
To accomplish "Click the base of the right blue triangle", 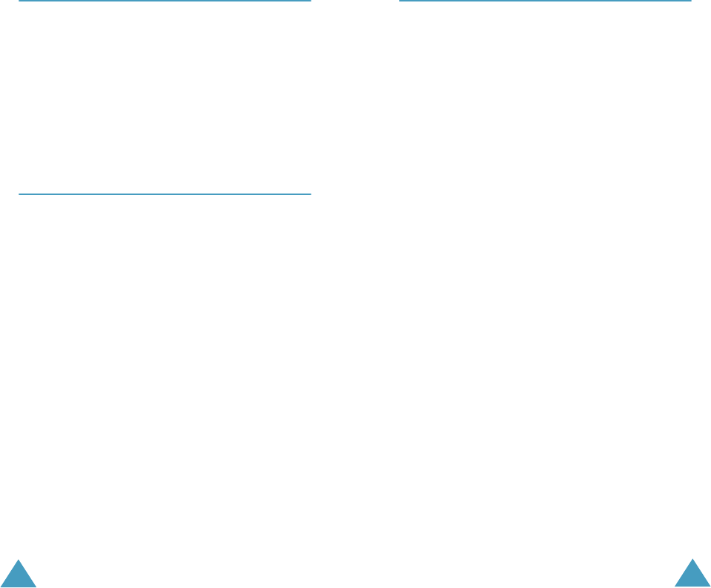I will pos(692,585).
